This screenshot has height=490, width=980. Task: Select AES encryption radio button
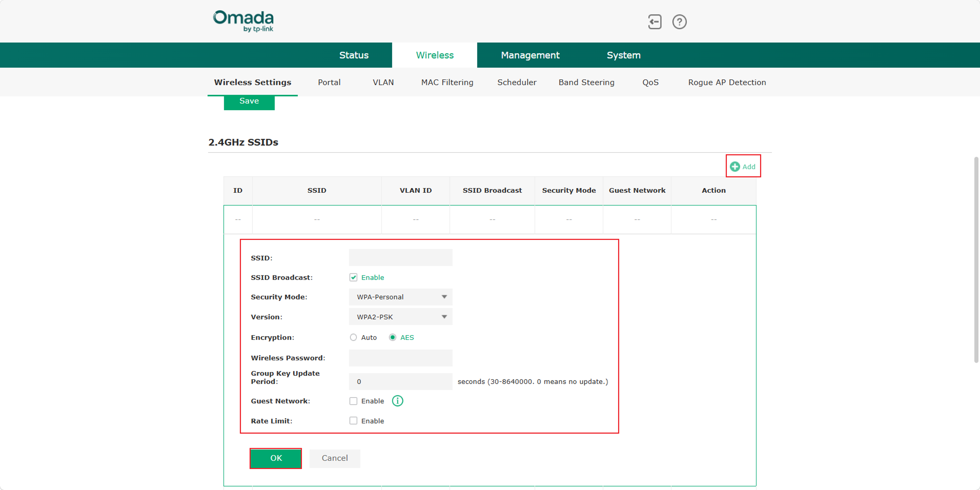click(x=392, y=337)
